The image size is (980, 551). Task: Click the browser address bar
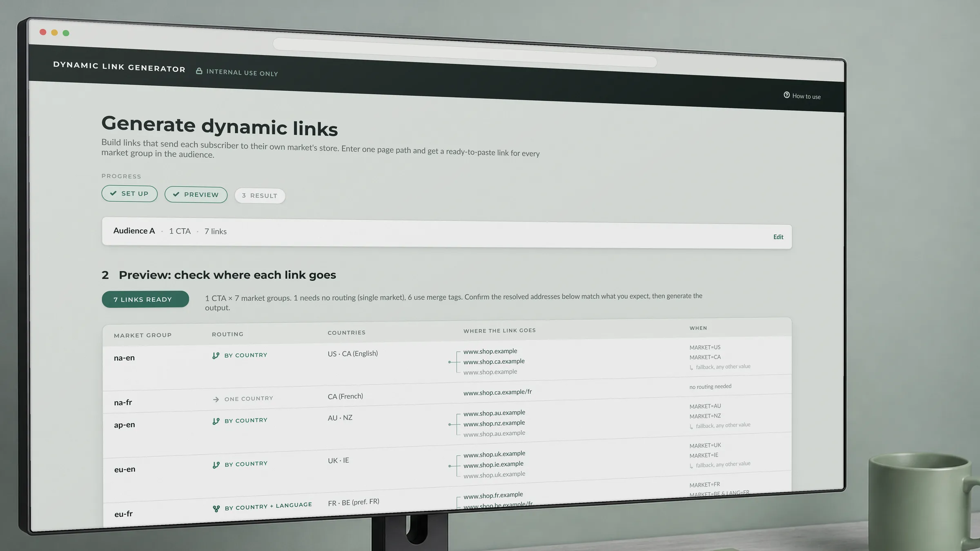pyautogui.click(x=465, y=53)
